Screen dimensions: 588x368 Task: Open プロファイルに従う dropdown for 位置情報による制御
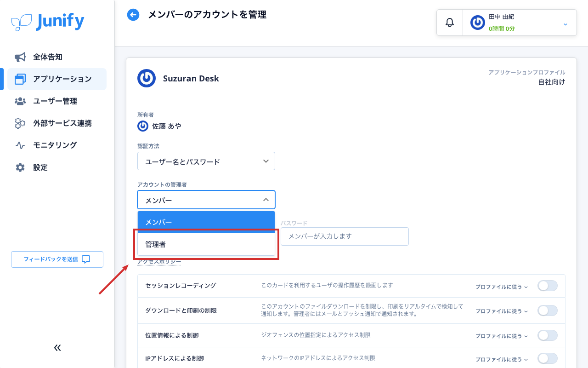point(502,336)
